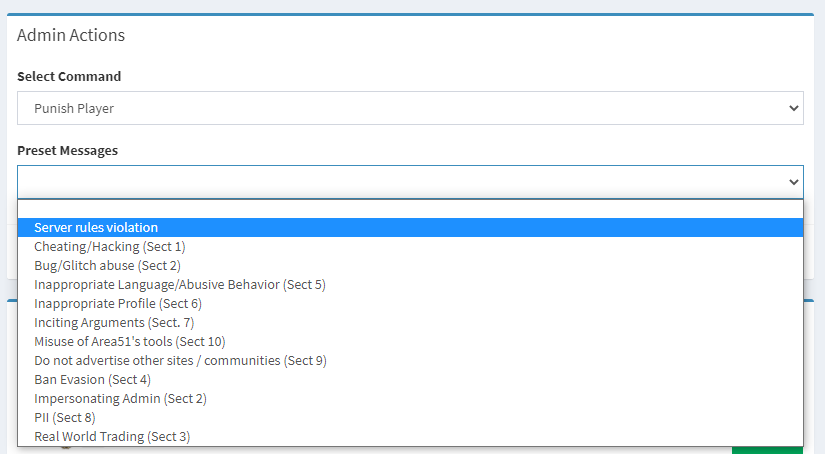Click the Select Command dropdown chevron arrow
This screenshot has width=825, height=454.
[793, 108]
